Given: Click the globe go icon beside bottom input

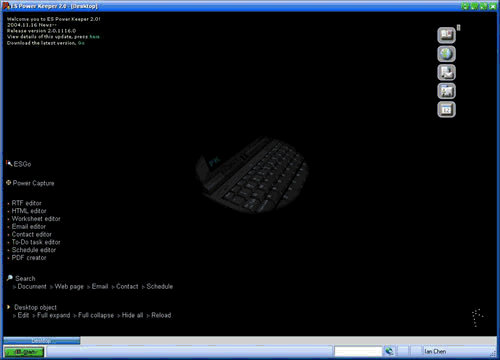Looking at the screenshot, I should coord(389,351).
